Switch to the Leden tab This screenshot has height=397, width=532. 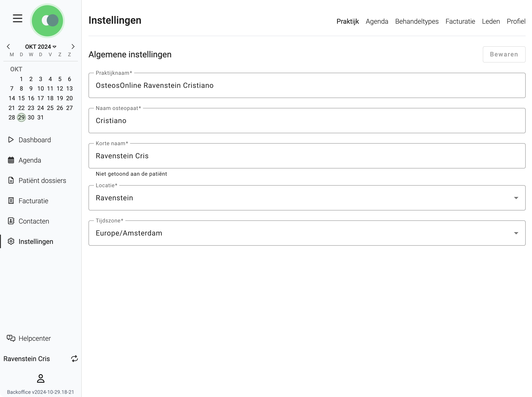(x=490, y=21)
